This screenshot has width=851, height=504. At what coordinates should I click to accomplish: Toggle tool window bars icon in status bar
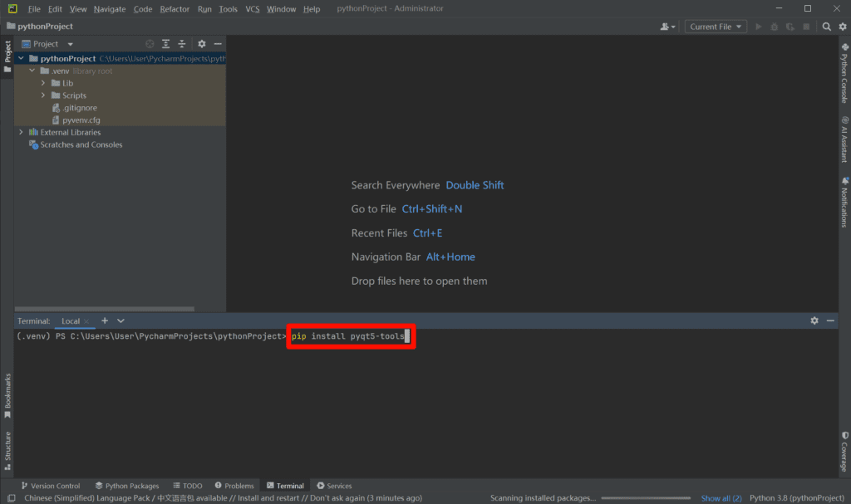11,498
